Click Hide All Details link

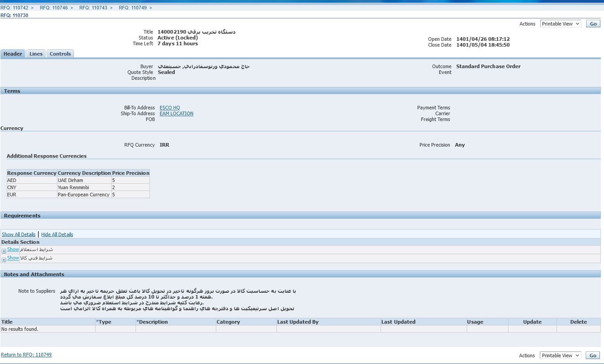pyautogui.click(x=57, y=234)
